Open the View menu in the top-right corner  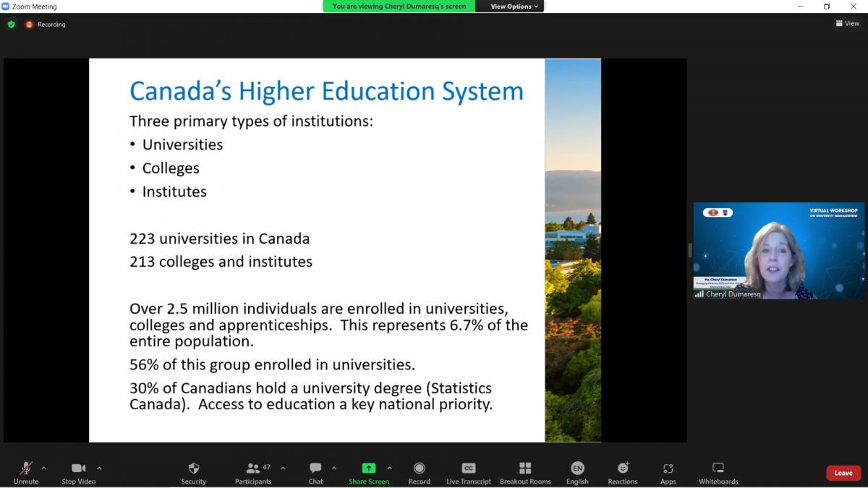[x=846, y=23]
